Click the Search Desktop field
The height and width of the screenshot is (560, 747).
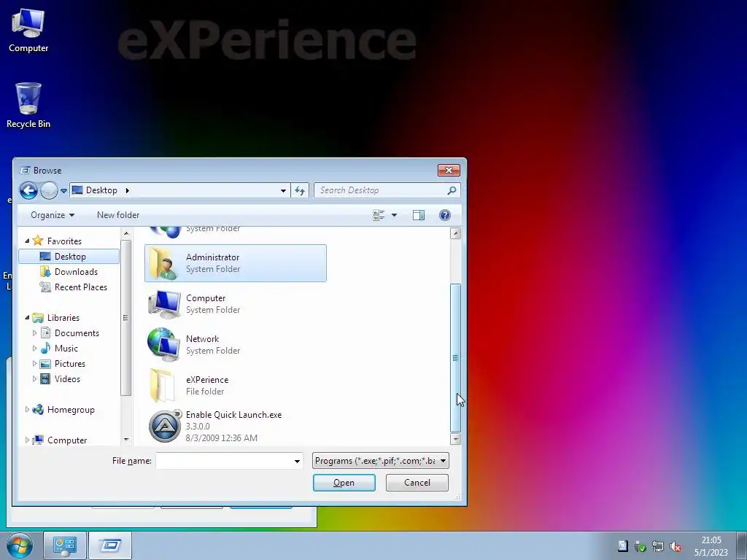pyautogui.click(x=387, y=190)
